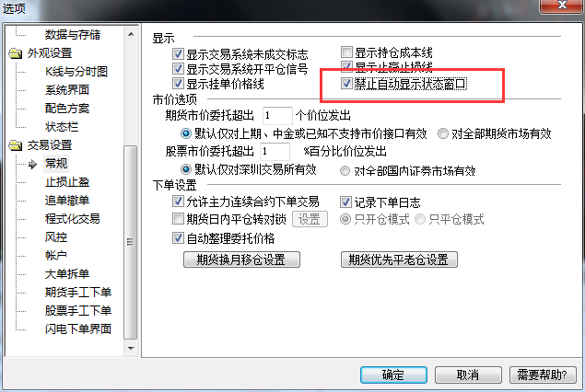Click the 期货优先平老仓设置 button

coord(399,259)
